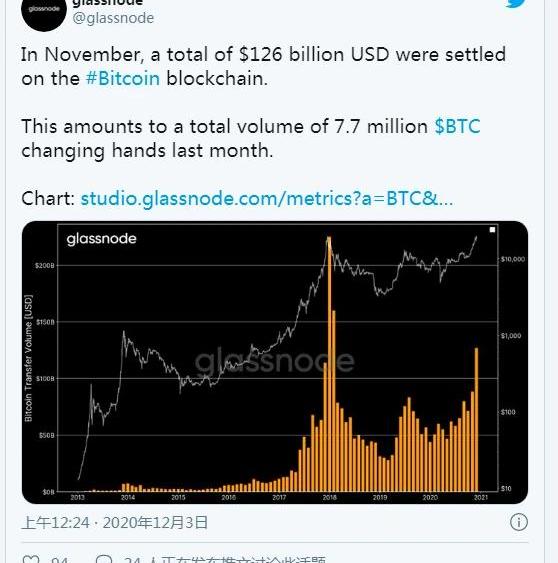Click the tweet info icon
This screenshot has width=558, height=563.
click(519, 522)
